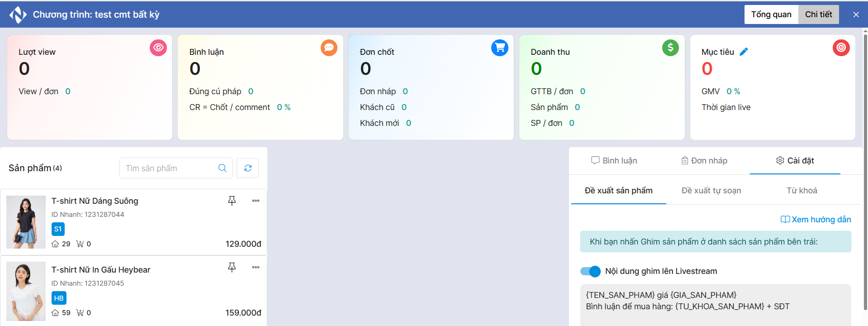Click stock house icon beside 59
Image resolution: width=868 pixels, height=326 pixels.
[55, 312]
